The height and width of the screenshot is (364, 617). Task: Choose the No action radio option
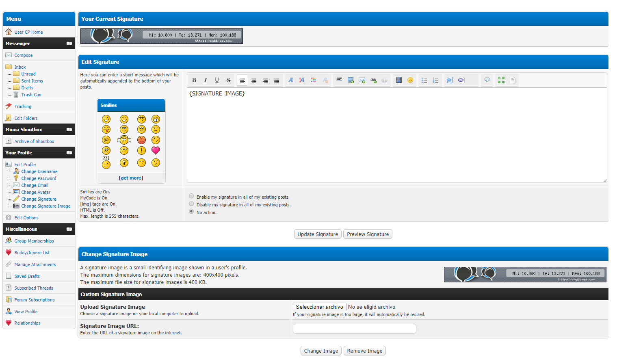[191, 212]
